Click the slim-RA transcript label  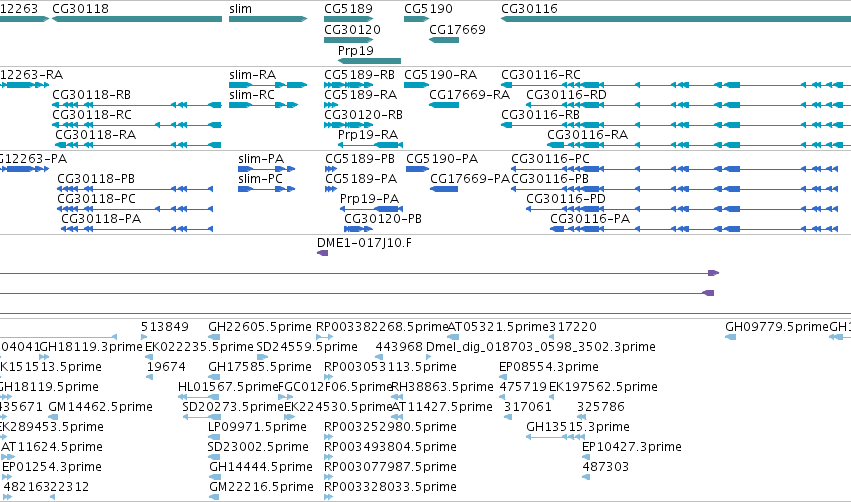tap(252, 74)
